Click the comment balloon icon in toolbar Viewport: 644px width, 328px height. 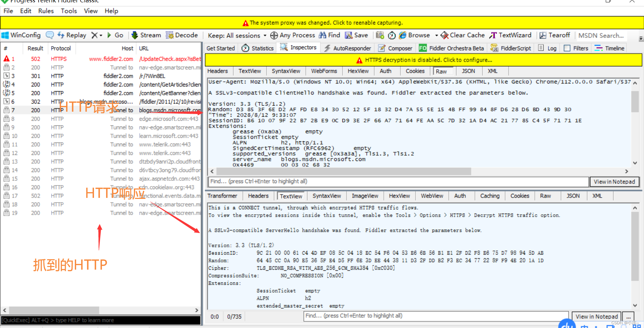(50, 35)
